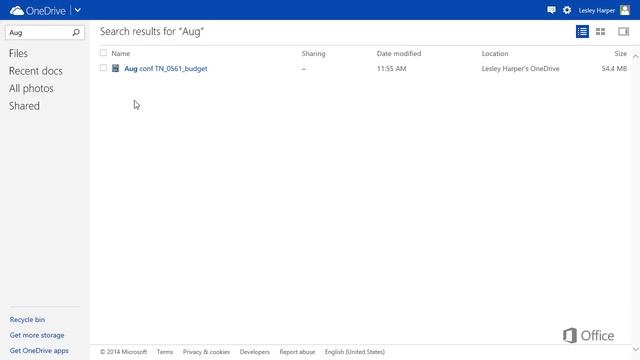Click Get OneDrive apps link
The width and height of the screenshot is (640, 360).
pyautogui.click(x=39, y=351)
